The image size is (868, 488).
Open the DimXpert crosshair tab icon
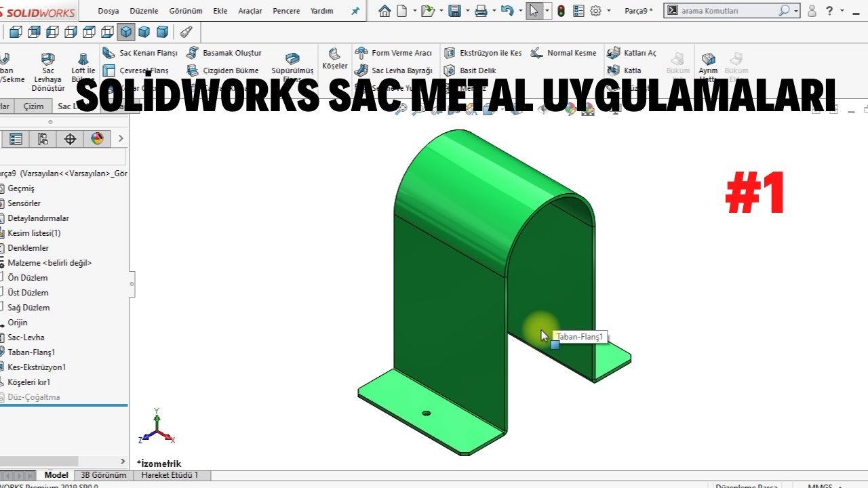[70, 139]
